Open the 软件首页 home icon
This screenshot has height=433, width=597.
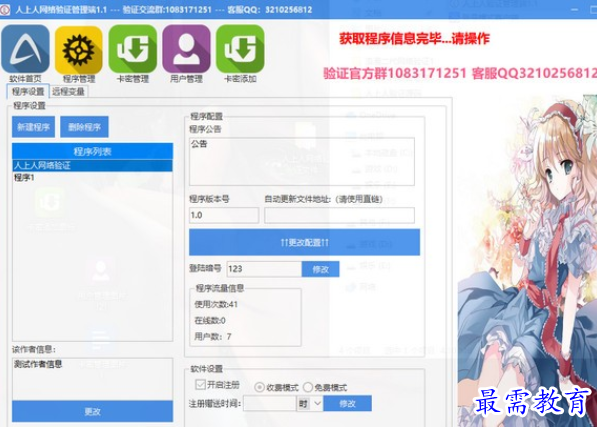26,49
